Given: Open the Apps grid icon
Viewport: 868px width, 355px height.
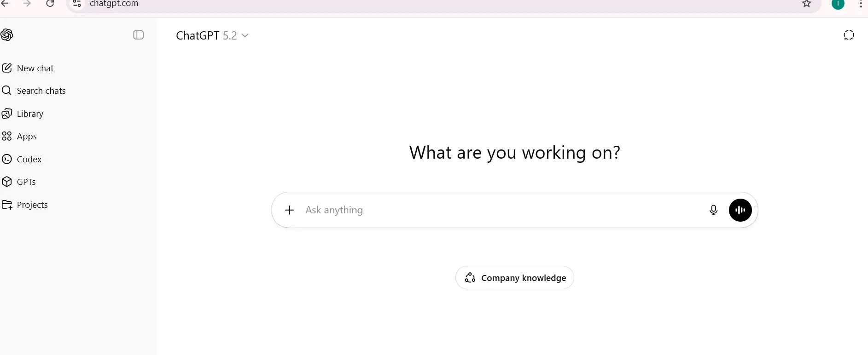Looking at the screenshot, I should 6,136.
